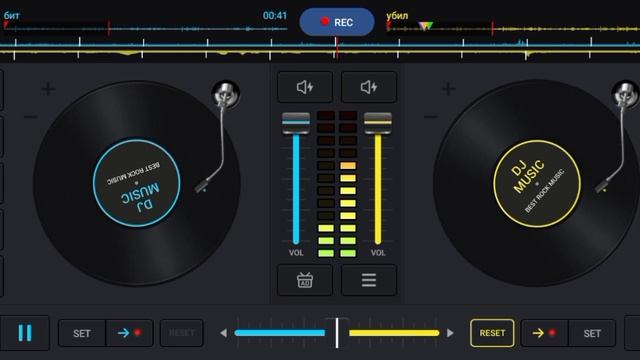Click the yellow crossfader bar
Screen dimensions: 640x360
click(394, 333)
